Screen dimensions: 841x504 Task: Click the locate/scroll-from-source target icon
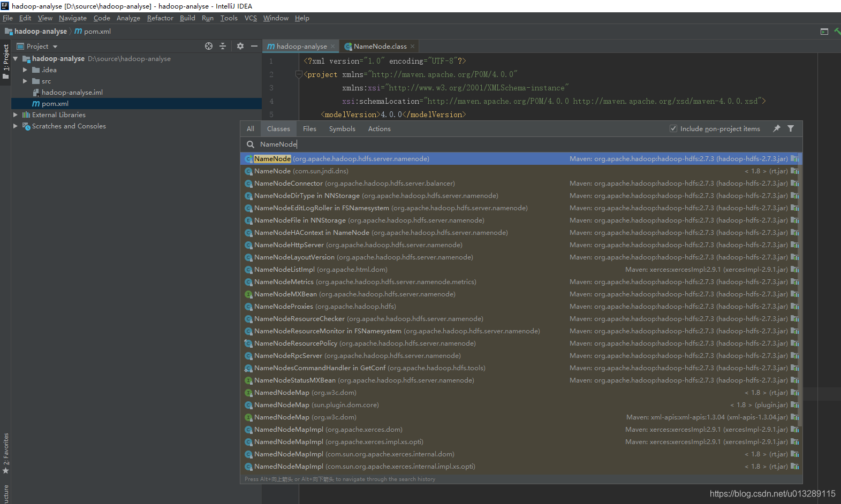click(209, 46)
